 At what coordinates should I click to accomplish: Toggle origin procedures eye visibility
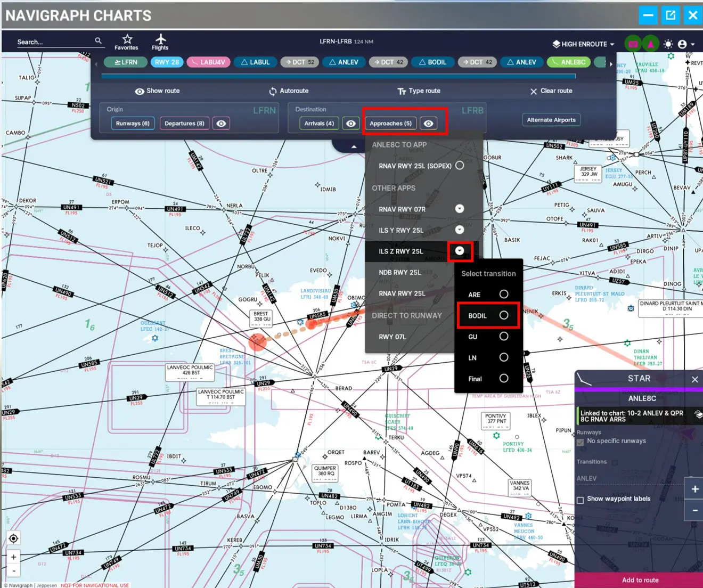click(221, 124)
